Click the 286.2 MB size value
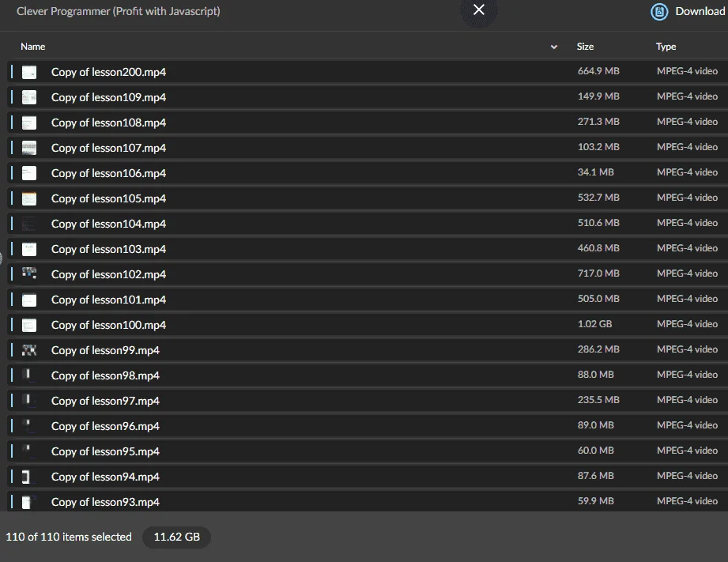The width and height of the screenshot is (728, 562). [x=598, y=349]
